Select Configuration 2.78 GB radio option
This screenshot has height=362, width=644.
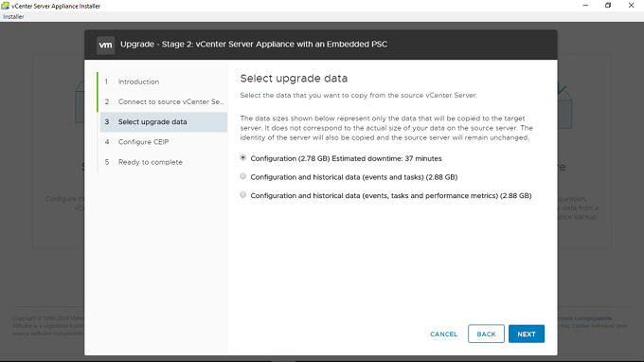point(243,158)
